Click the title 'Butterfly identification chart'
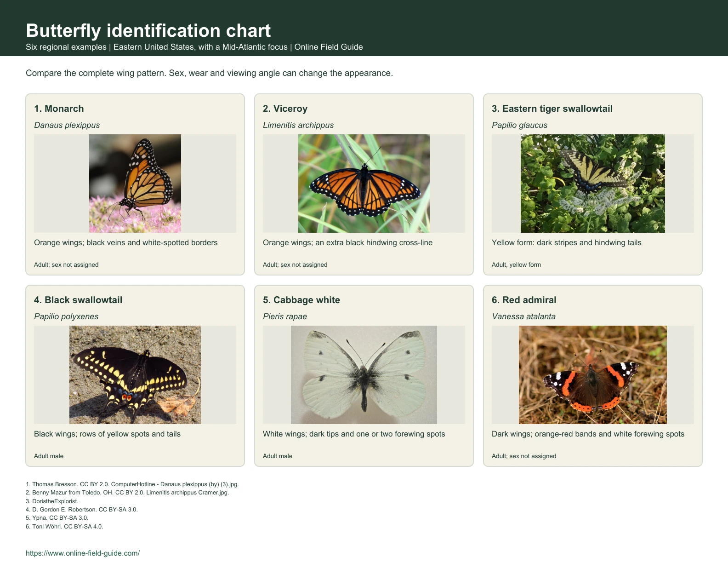 coord(148,31)
